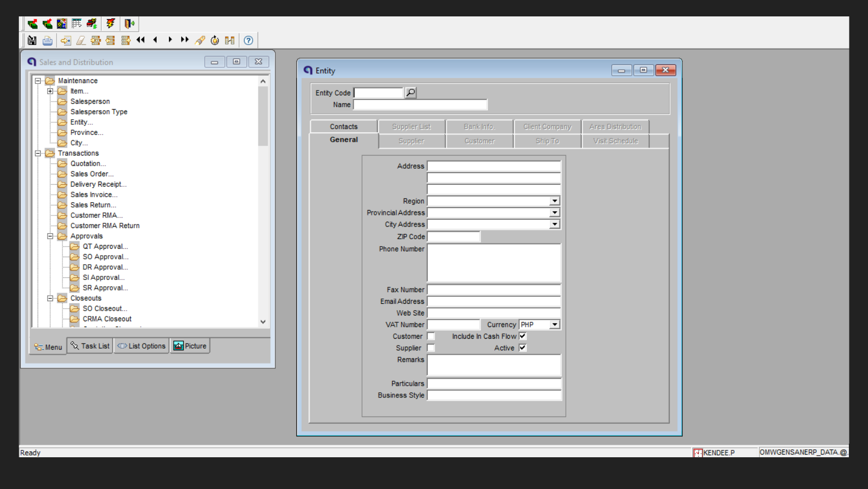868x489 pixels.
Task: Click the status bar icon beside KENDEE.P
Action: point(698,453)
